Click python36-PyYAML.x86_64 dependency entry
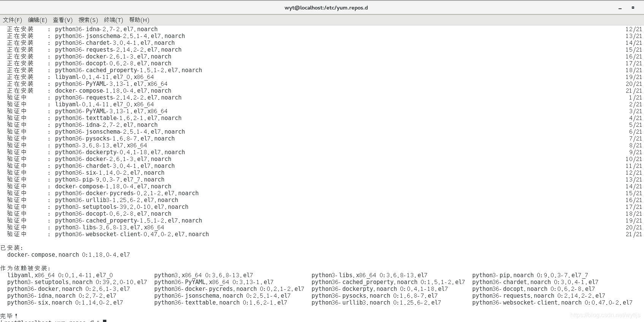This screenshot has height=322, width=644. click(x=214, y=282)
